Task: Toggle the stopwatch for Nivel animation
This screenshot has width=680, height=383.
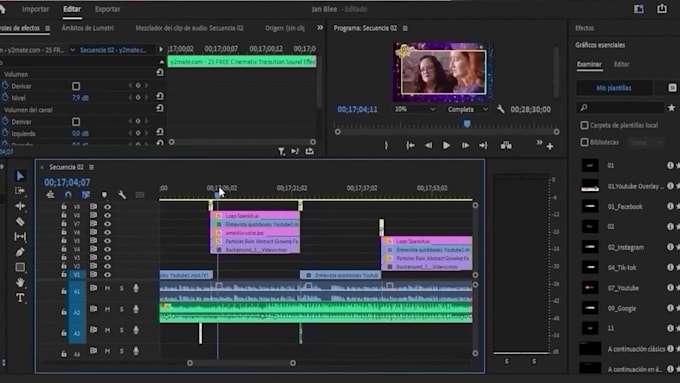Action: [5, 98]
